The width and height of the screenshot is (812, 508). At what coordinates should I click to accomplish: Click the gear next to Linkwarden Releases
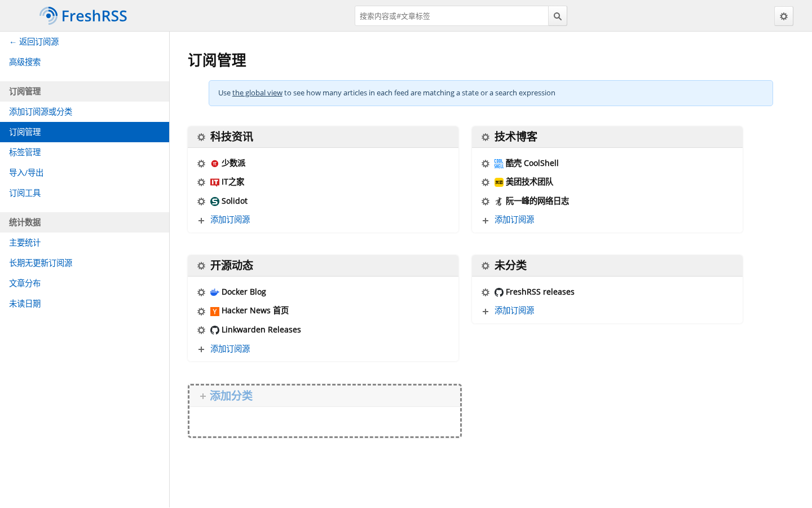201,330
